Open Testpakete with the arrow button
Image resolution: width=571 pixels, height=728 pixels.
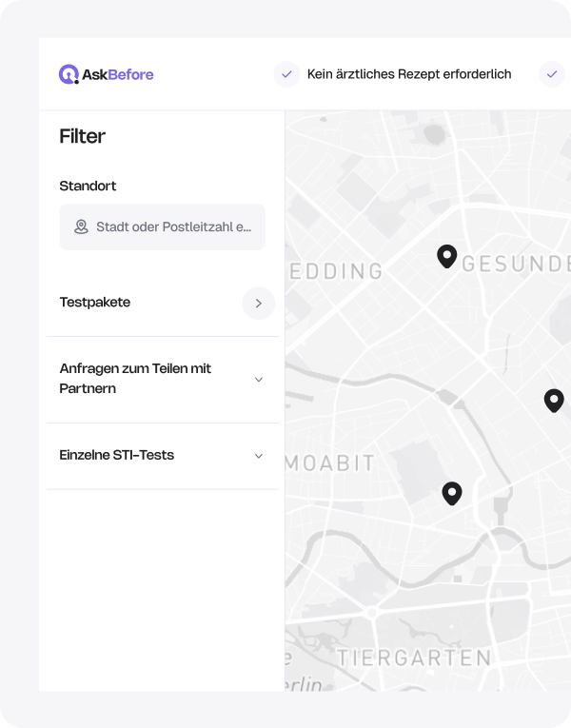tap(258, 303)
